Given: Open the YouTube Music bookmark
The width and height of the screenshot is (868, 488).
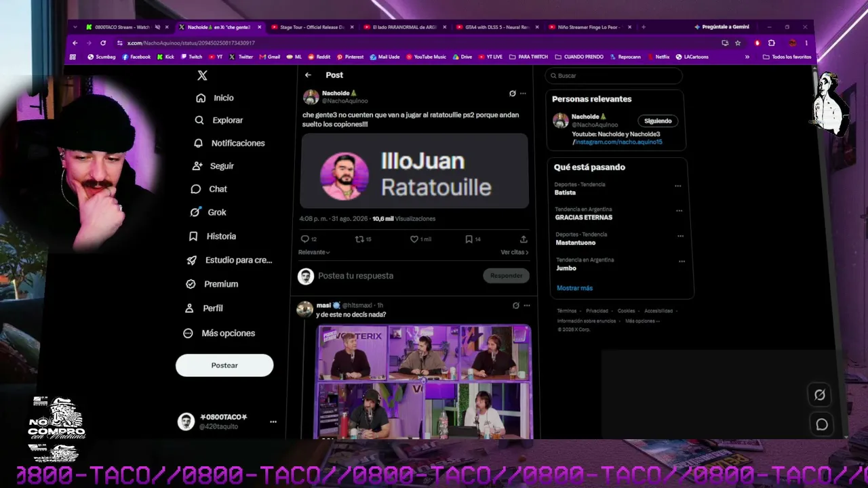Looking at the screenshot, I should (426, 57).
